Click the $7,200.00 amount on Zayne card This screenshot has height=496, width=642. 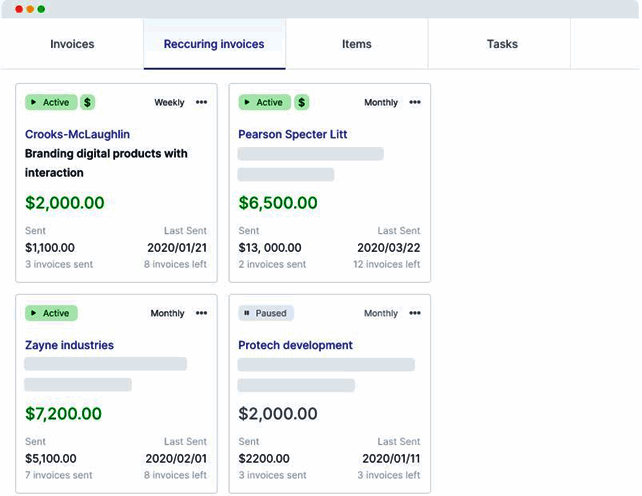click(x=63, y=413)
